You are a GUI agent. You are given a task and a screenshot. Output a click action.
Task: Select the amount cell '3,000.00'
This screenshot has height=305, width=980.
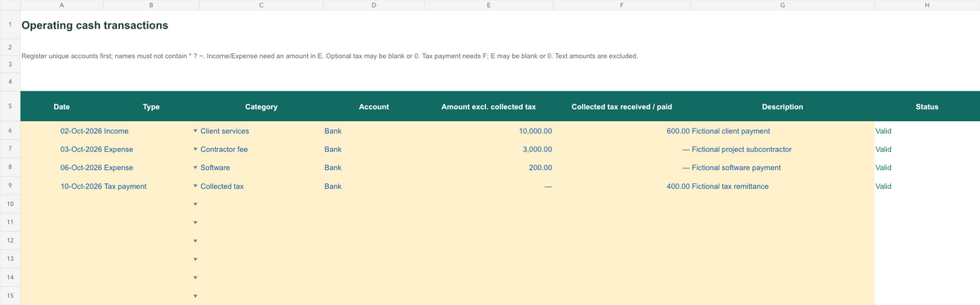coord(488,150)
